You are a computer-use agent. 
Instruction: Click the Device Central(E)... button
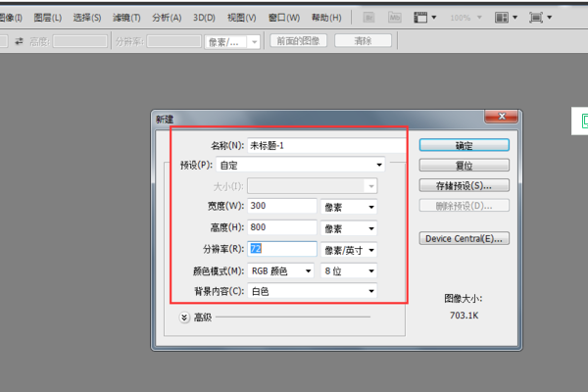[x=465, y=238]
